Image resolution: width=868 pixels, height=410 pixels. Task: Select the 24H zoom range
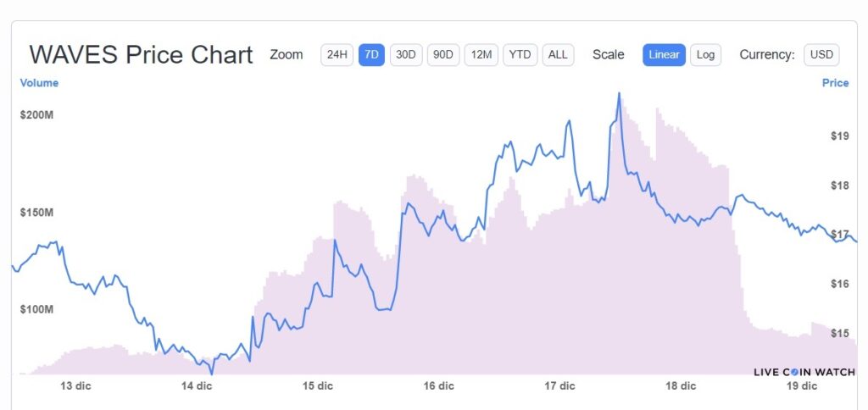337,55
